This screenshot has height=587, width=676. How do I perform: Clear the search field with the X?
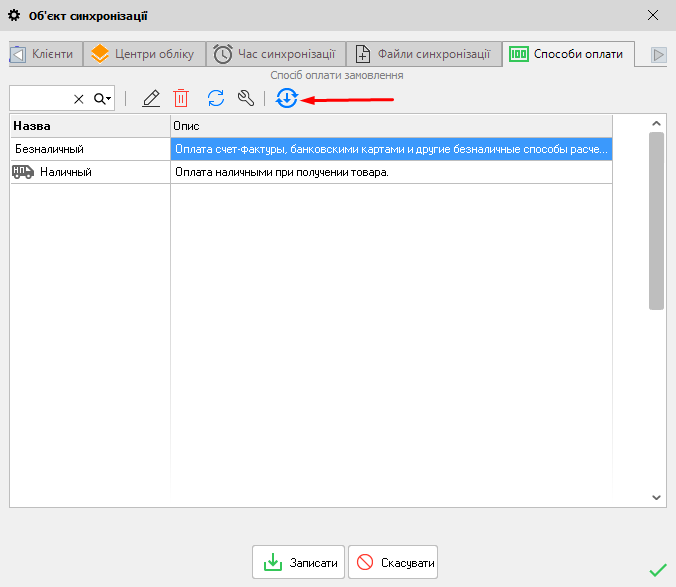(x=79, y=98)
